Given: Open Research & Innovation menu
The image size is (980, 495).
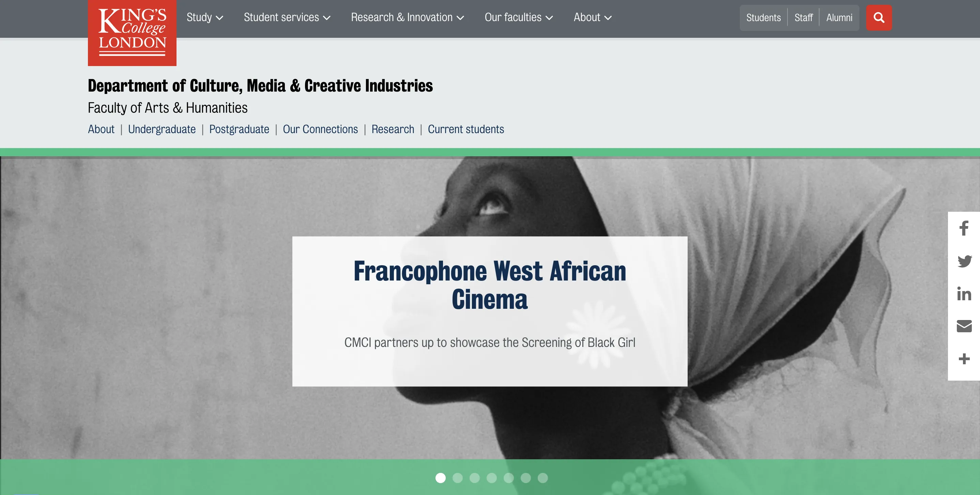Looking at the screenshot, I should [x=407, y=17].
